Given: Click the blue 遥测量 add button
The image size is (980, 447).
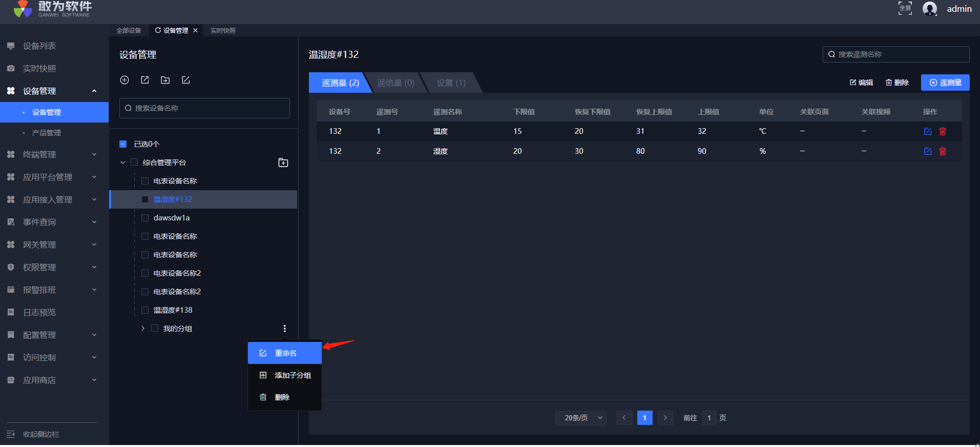Looking at the screenshot, I should [x=945, y=83].
